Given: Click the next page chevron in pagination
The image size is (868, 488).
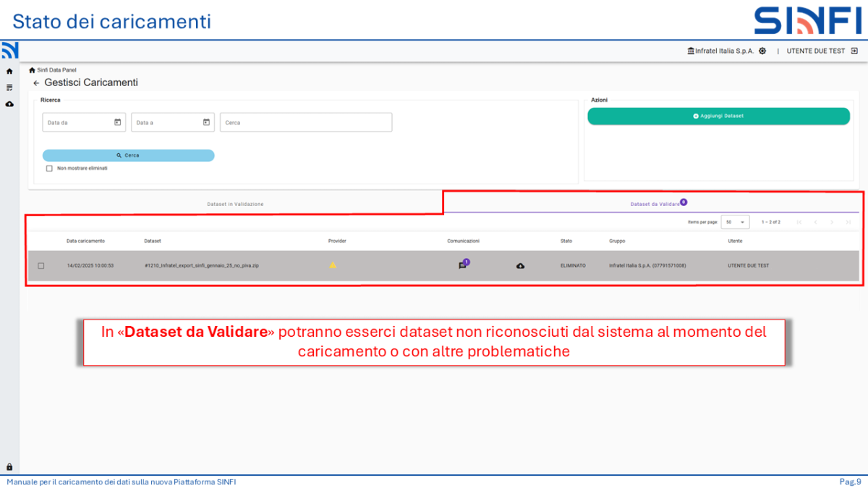Looking at the screenshot, I should [832, 222].
